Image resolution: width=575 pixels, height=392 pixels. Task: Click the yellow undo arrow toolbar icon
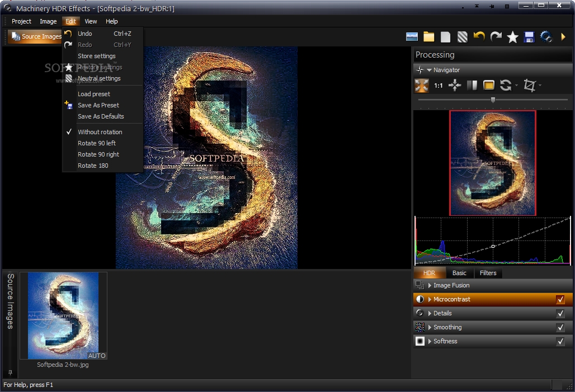pyautogui.click(x=479, y=37)
